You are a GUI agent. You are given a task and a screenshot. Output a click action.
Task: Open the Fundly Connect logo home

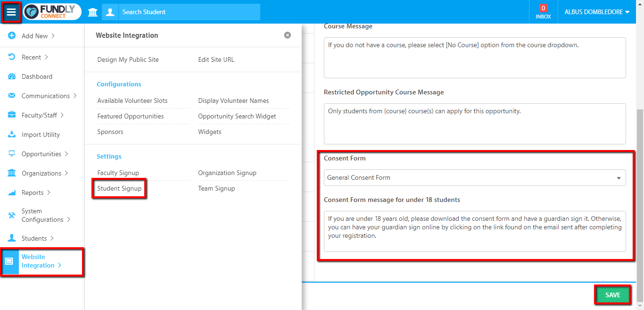click(52, 12)
